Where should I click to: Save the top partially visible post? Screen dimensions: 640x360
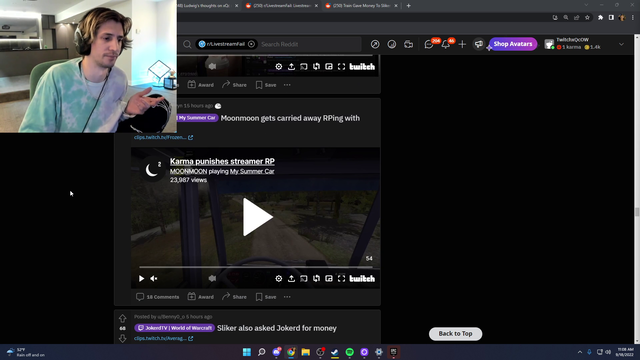(266, 85)
